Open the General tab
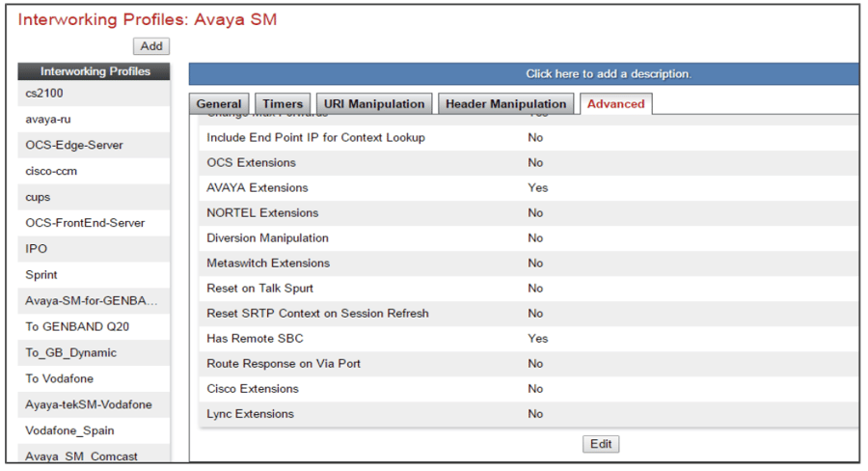The image size is (868, 471). (x=219, y=103)
